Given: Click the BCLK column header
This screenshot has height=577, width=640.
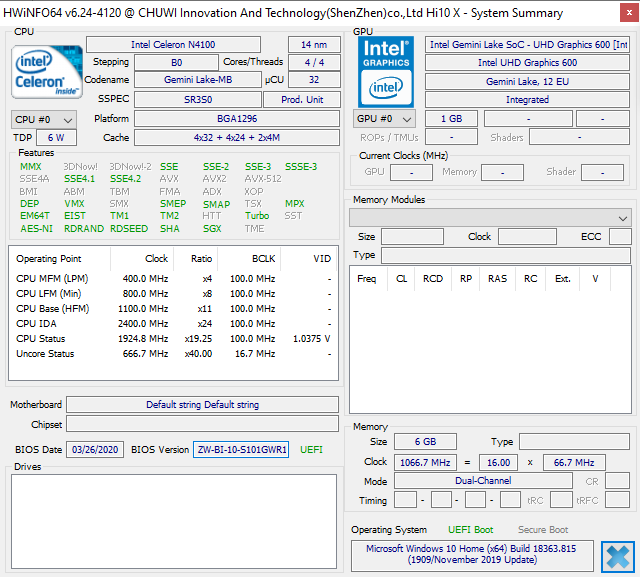Looking at the screenshot, I should click(249, 259).
